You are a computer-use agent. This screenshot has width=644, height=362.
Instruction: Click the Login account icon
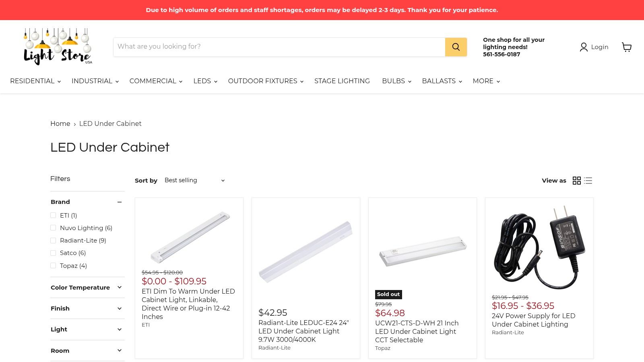click(584, 47)
